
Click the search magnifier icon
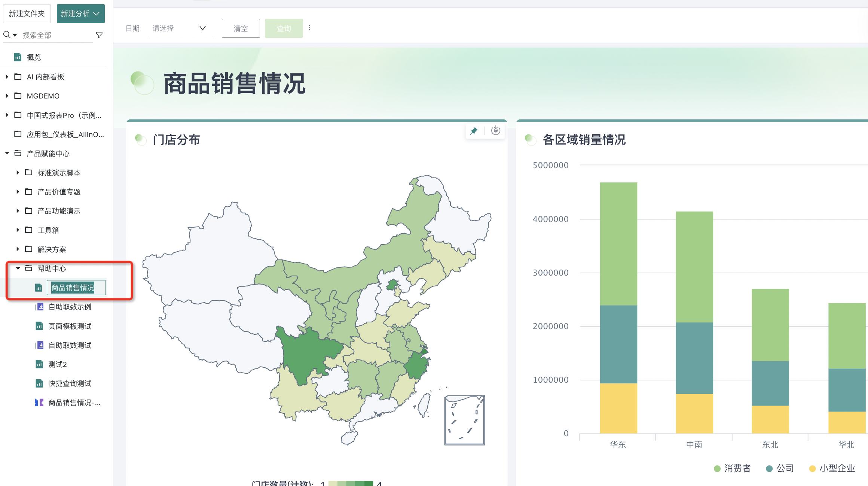[7, 35]
